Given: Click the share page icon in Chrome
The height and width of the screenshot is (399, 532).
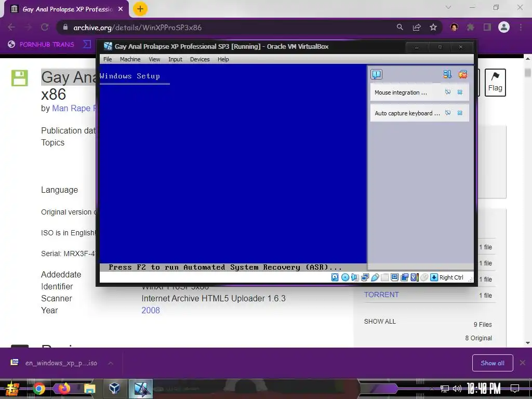Looking at the screenshot, I should [417, 27].
